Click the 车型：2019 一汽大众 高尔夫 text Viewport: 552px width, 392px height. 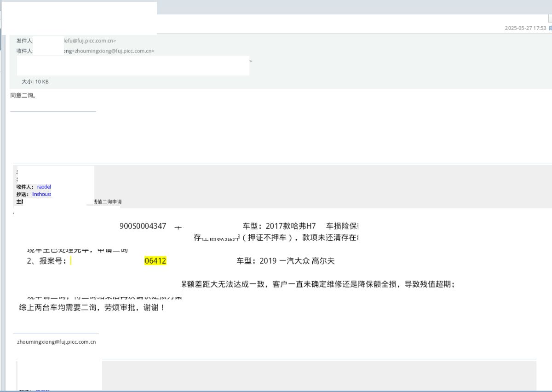pyautogui.click(x=286, y=261)
